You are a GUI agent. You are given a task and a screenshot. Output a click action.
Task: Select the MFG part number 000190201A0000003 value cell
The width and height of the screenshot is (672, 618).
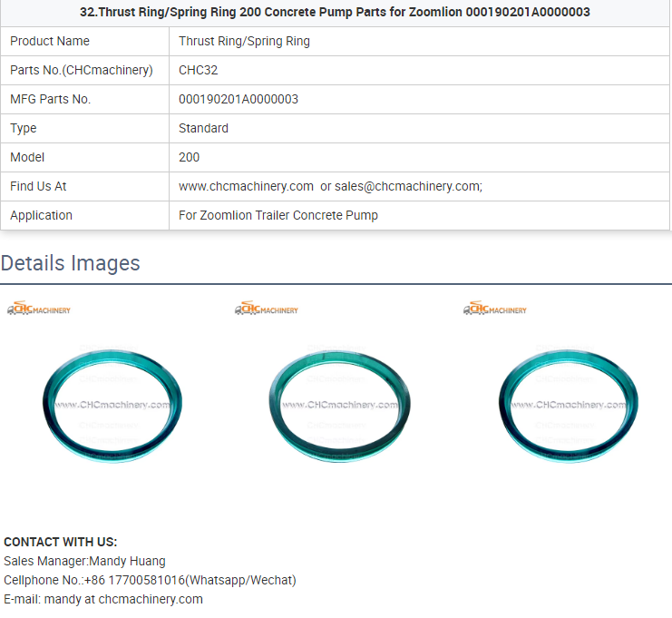[x=239, y=99]
